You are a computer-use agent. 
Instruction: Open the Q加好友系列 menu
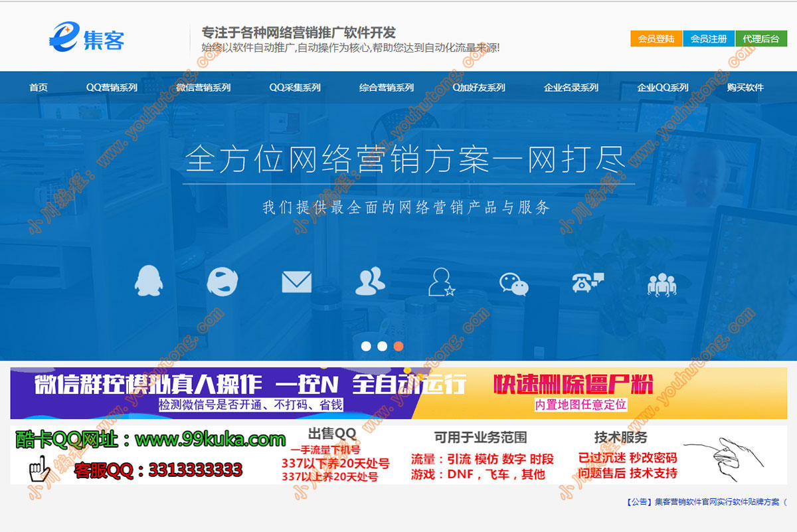click(x=479, y=88)
